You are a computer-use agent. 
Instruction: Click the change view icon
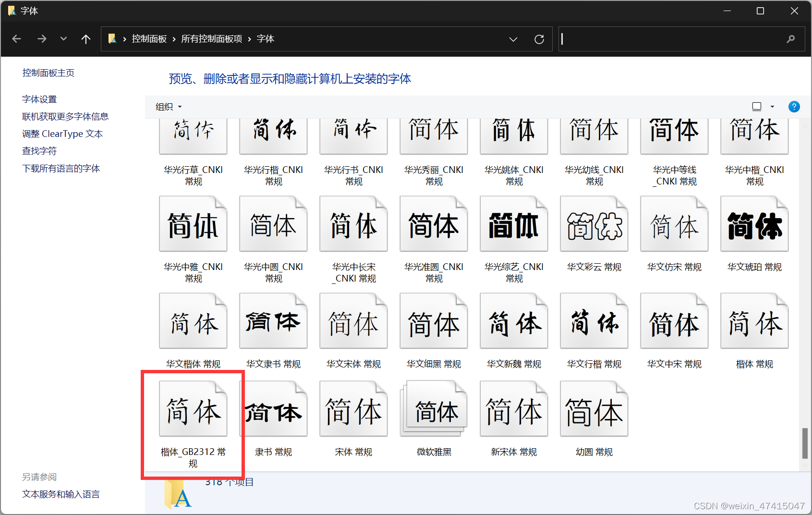(757, 107)
